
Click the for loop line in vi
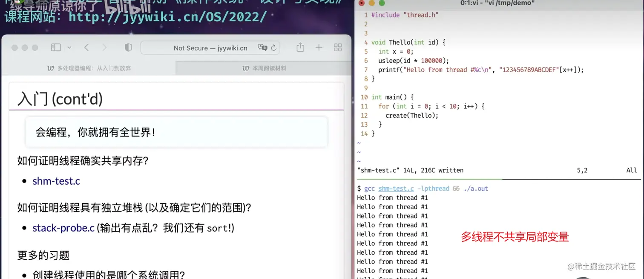coord(431,106)
